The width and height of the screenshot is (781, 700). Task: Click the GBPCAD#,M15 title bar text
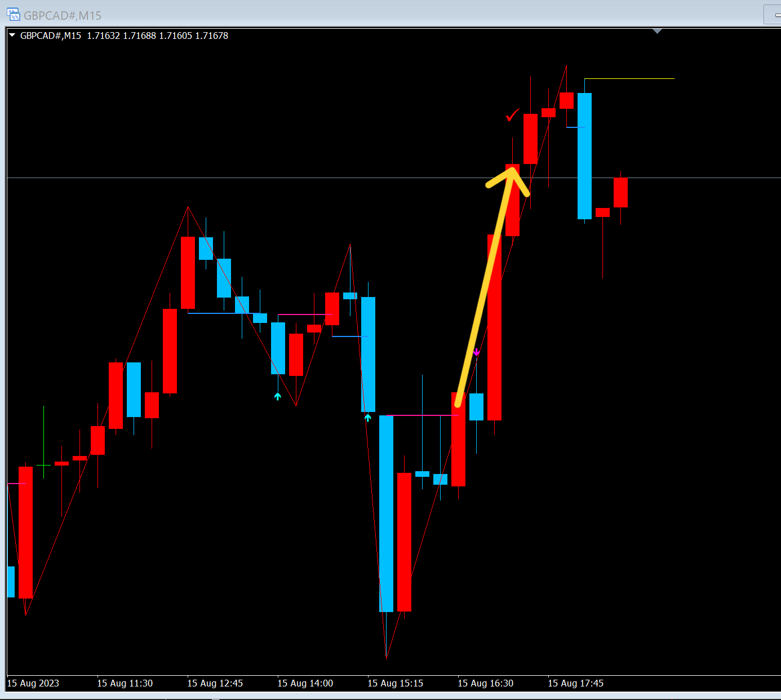[x=63, y=16]
